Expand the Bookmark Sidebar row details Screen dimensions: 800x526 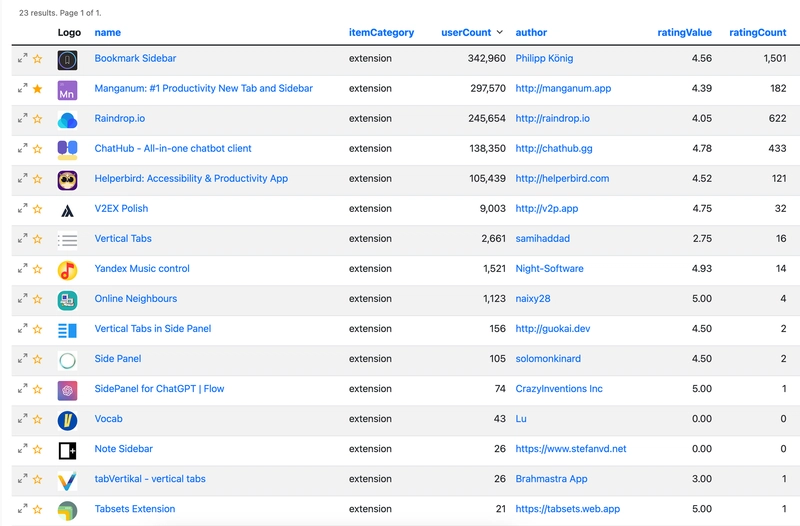(22, 58)
